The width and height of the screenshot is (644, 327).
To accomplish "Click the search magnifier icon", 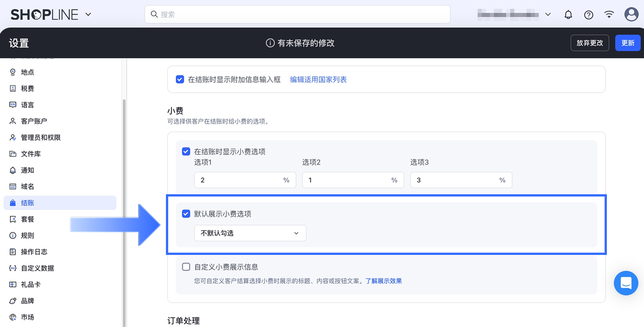I will (154, 14).
